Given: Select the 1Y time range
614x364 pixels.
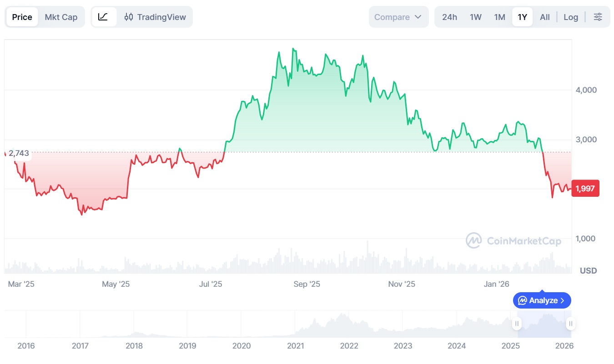Looking at the screenshot, I should coord(522,17).
